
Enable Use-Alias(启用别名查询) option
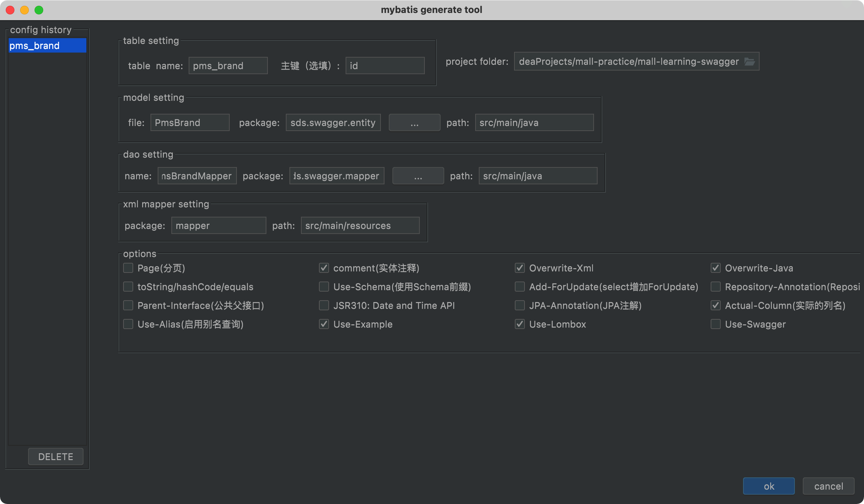click(x=128, y=324)
